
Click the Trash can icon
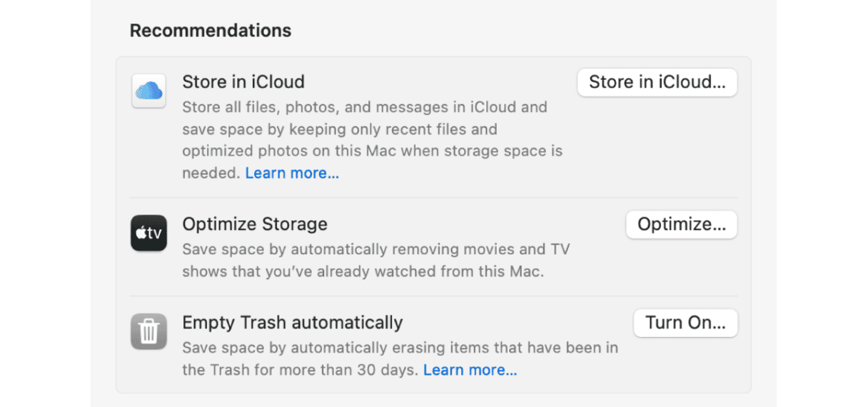[x=148, y=332]
